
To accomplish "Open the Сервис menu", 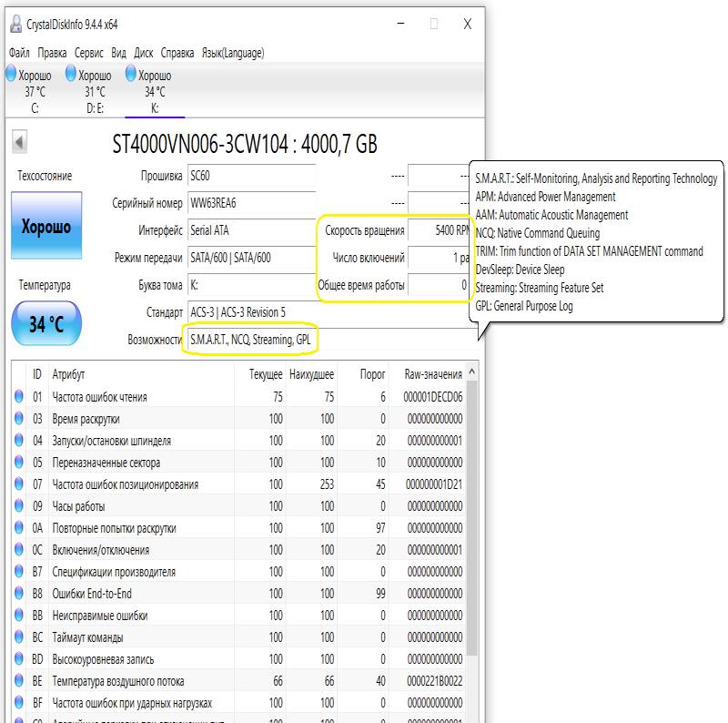I will click(x=88, y=53).
